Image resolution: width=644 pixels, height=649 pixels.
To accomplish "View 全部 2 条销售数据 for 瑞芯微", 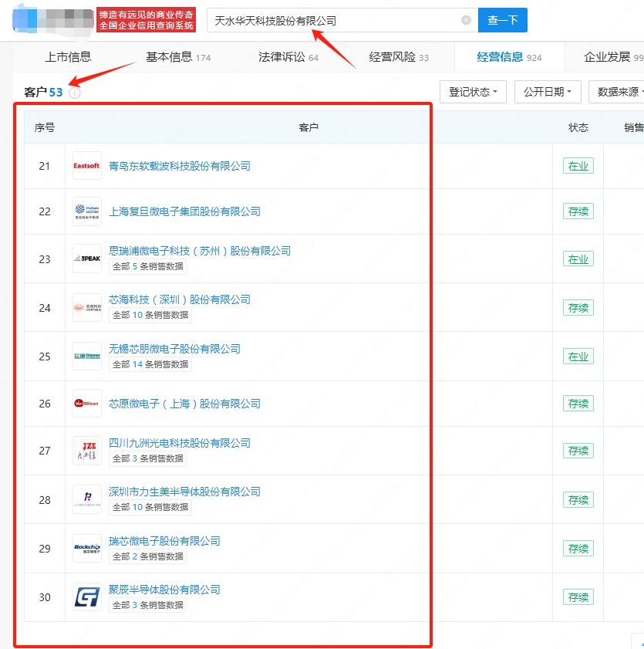I will click(x=147, y=556).
